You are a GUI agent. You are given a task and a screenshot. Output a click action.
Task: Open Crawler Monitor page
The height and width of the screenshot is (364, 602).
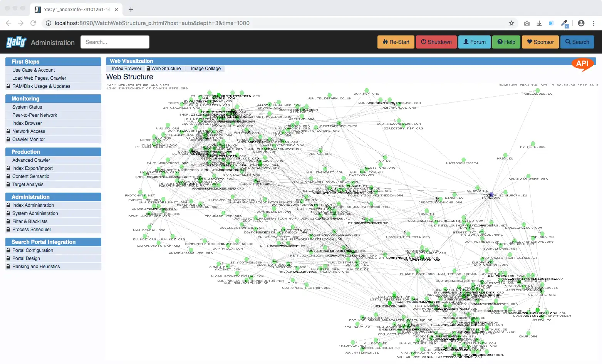coord(54,139)
